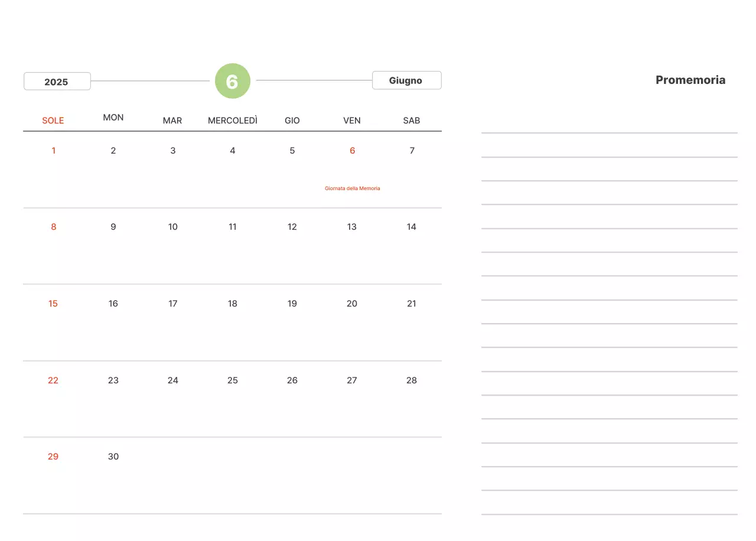Image resolution: width=756 pixels, height=541 pixels.
Task: Select the Giugno month box
Action: click(x=406, y=80)
